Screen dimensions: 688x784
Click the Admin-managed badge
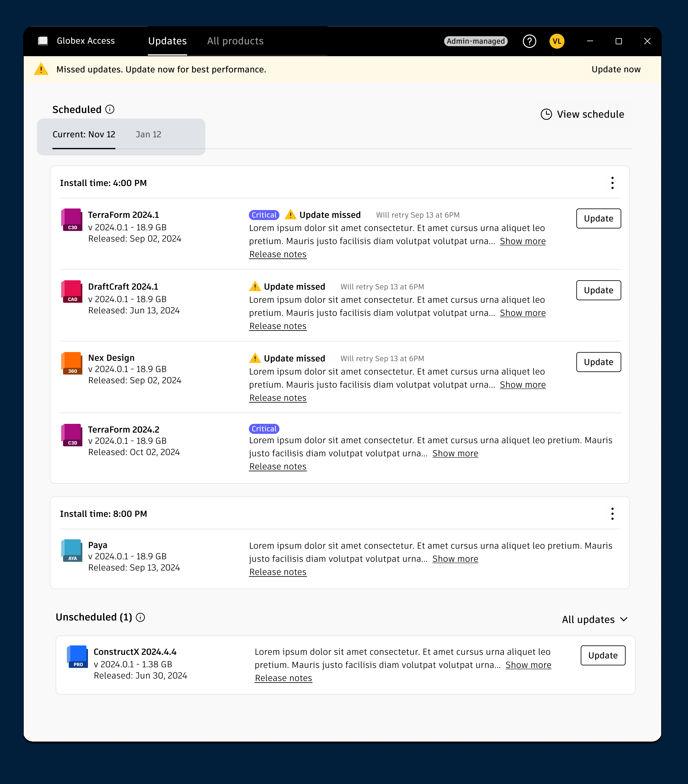(476, 41)
